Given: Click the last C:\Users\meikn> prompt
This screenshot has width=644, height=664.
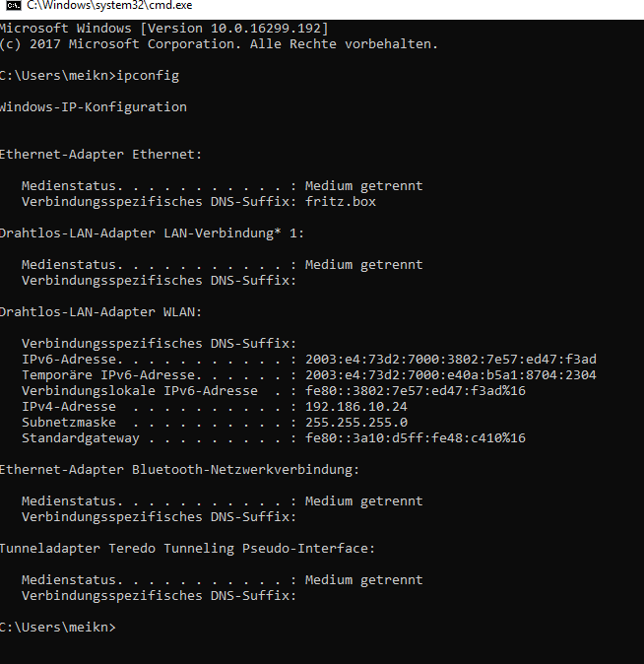Looking at the screenshot, I should pos(57,628).
